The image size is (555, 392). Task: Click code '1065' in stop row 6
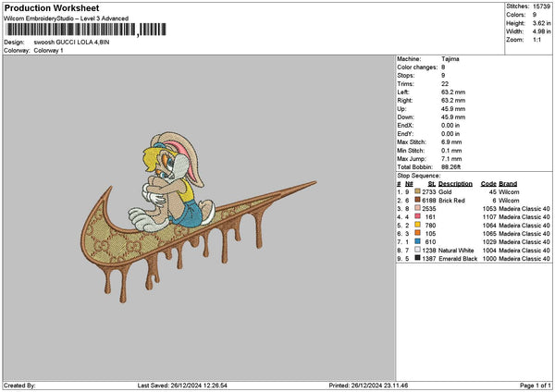(x=489, y=234)
